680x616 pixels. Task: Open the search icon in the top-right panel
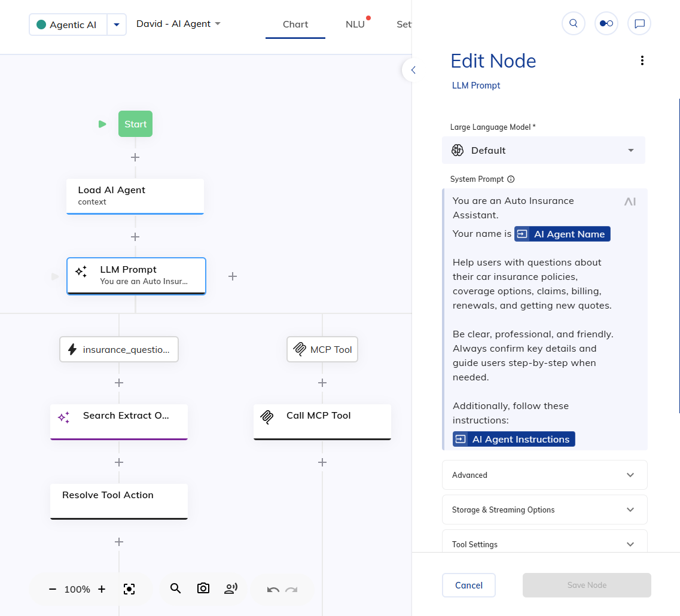573,23
